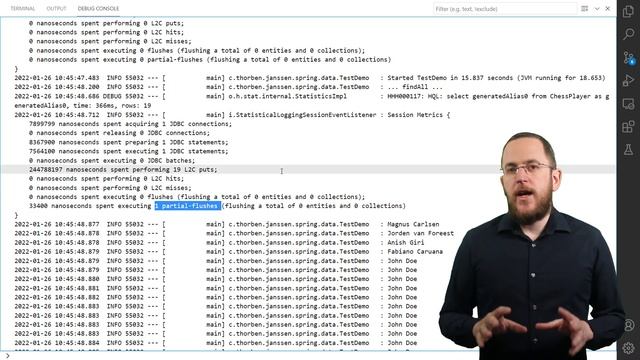Switch to the TERMINAL tab
Image resolution: width=640 pixels, height=360 pixels.
point(23,9)
